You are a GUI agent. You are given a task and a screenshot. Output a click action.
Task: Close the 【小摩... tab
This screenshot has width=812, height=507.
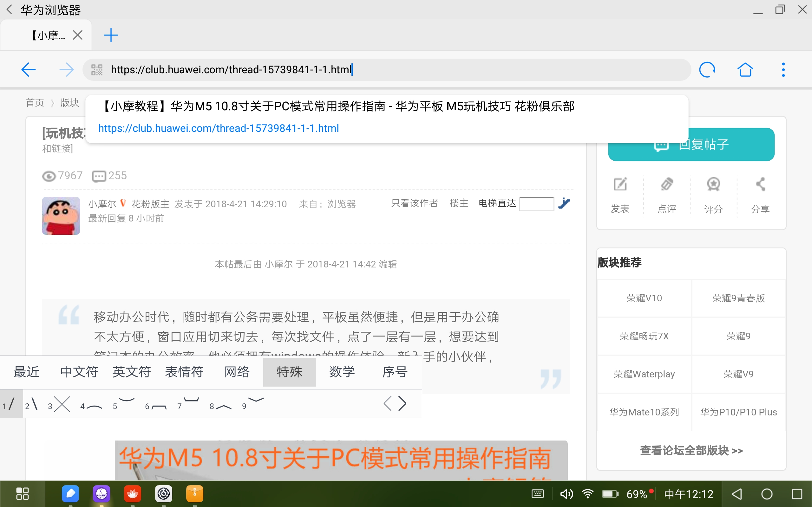click(77, 35)
